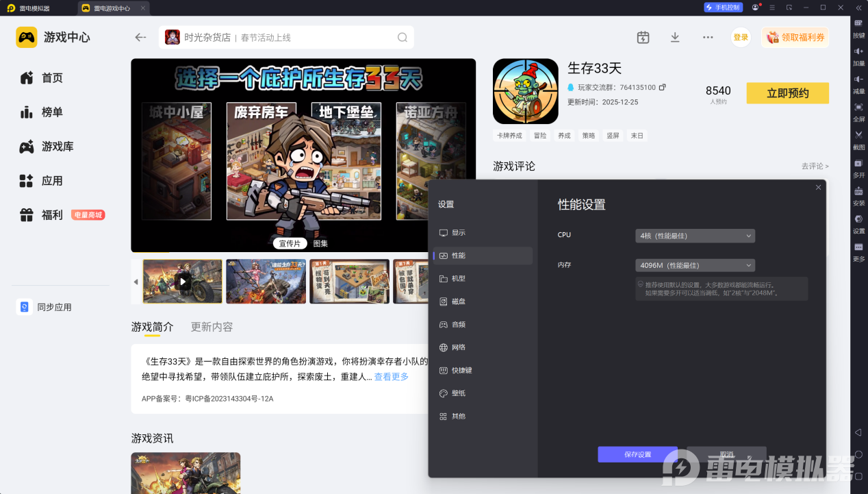Open the download manager icon in the top bar
Viewport: 868px width, 494px height.
click(675, 38)
